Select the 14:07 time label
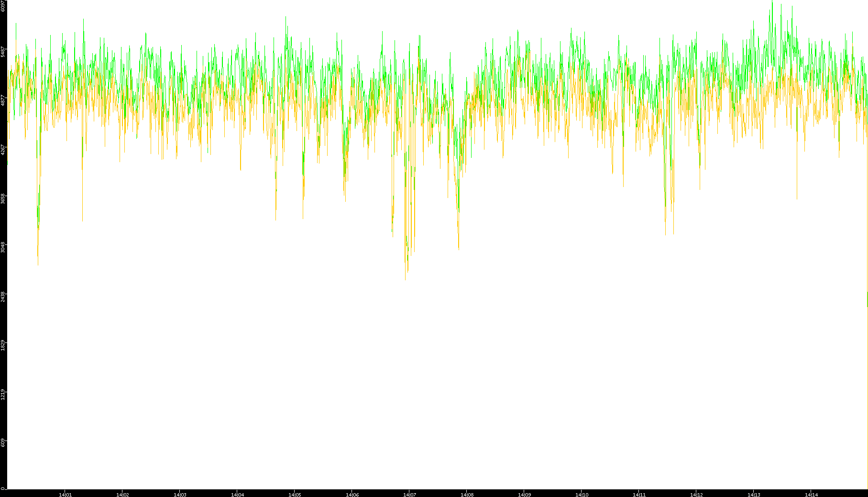This screenshot has height=497, width=868. click(409, 495)
